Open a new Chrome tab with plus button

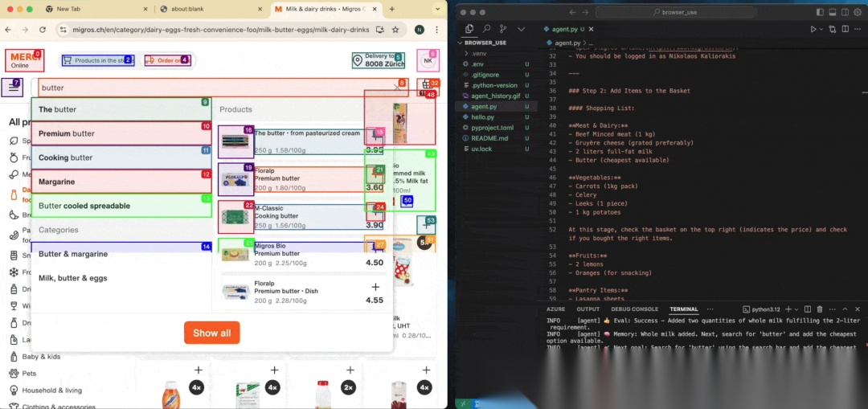[392, 10]
